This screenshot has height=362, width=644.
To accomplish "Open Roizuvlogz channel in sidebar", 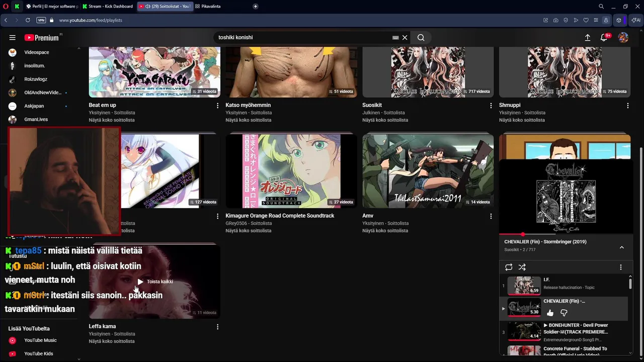I will 36,79.
